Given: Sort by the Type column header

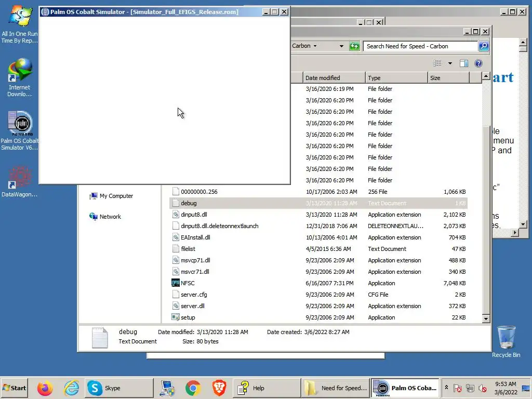Looking at the screenshot, I should coord(396,78).
